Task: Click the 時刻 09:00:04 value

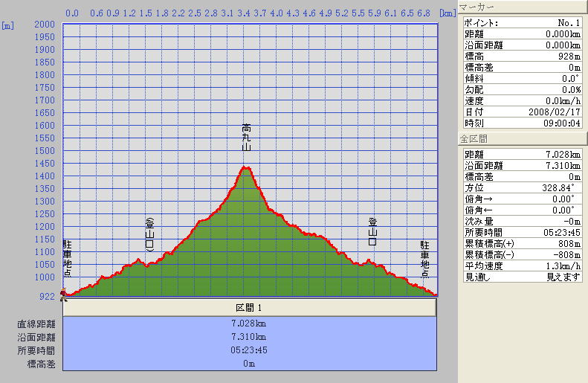Action: click(x=562, y=123)
